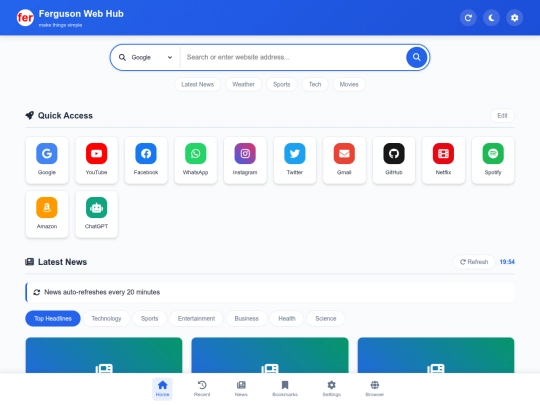This screenshot has height=405, width=540.
Task: Click the Latest News quick search chip
Action: pyautogui.click(x=198, y=84)
